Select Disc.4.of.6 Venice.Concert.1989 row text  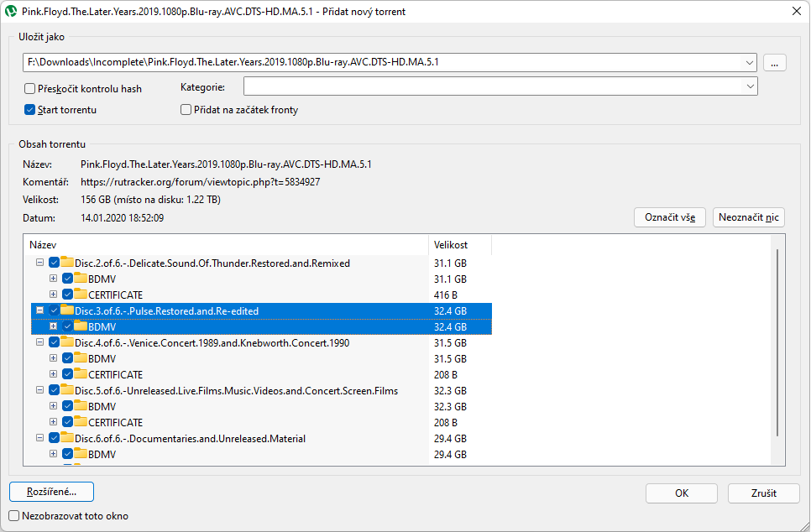coord(212,342)
